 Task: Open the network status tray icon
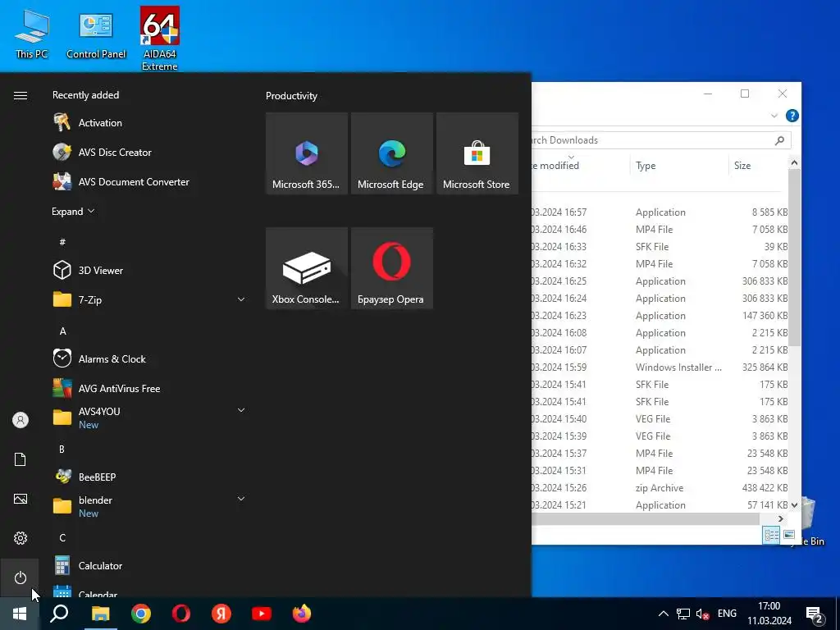tap(683, 614)
